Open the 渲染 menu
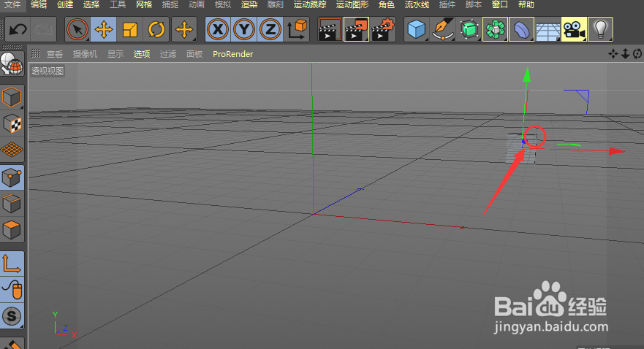 [249, 4]
